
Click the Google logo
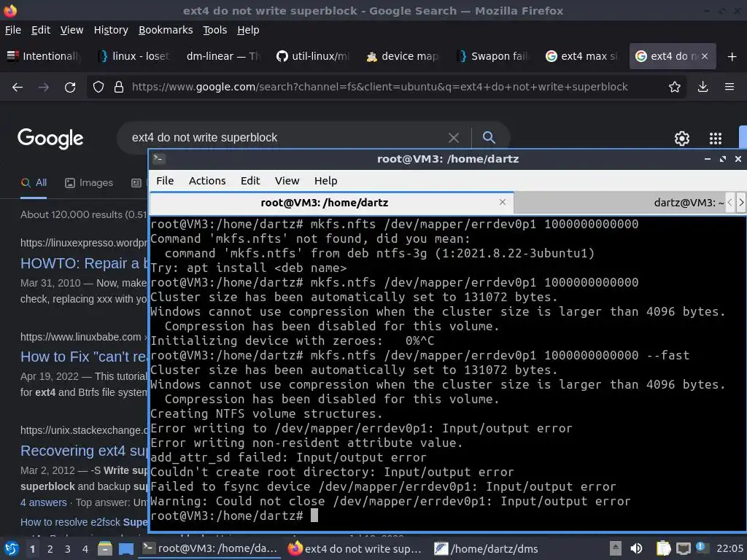[x=50, y=139]
